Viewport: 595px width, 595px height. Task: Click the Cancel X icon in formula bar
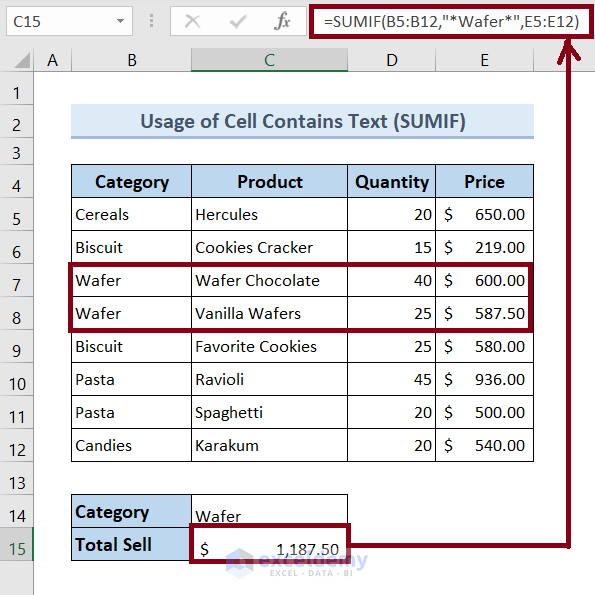tap(192, 21)
